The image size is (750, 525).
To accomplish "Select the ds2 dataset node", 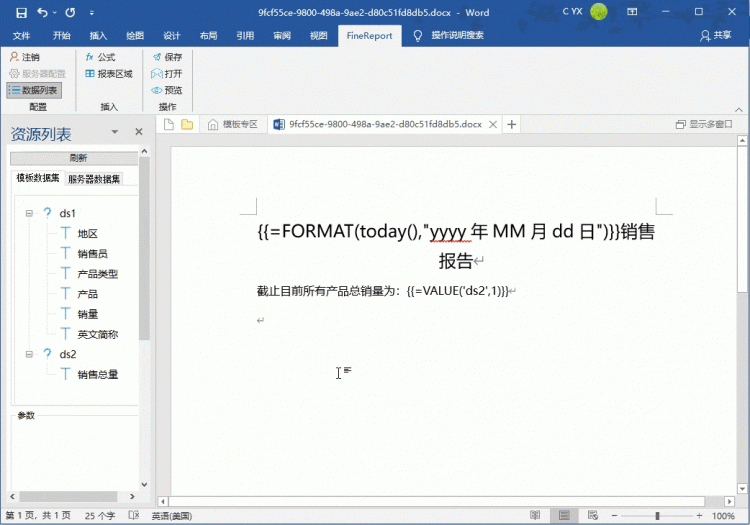I will click(67, 354).
